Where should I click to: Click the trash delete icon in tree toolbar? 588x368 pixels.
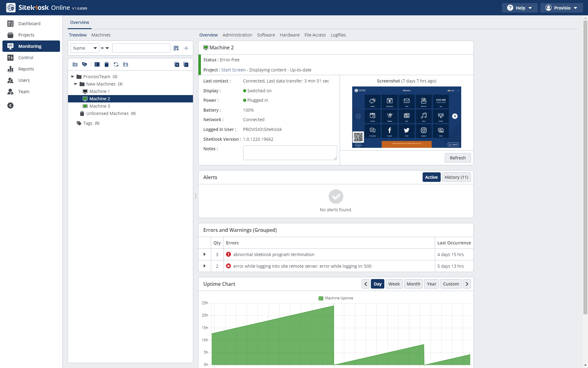pos(107,64)
